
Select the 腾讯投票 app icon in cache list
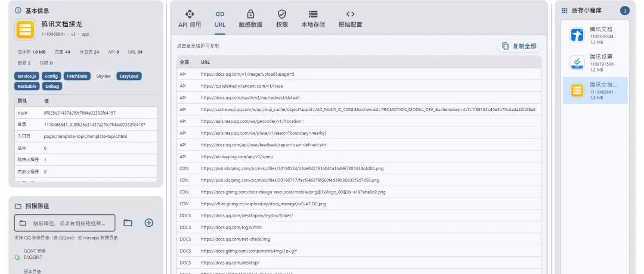pos(577,63)
